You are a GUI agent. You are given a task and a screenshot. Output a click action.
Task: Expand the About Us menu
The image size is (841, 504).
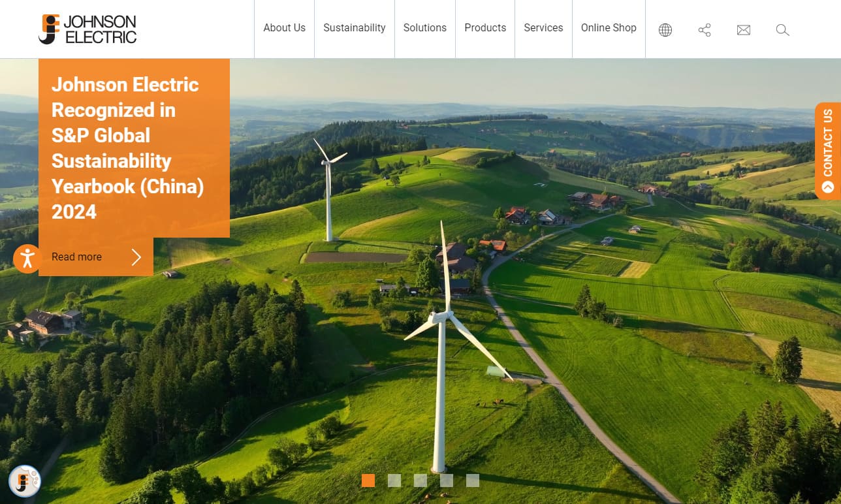tap(284, 28)
